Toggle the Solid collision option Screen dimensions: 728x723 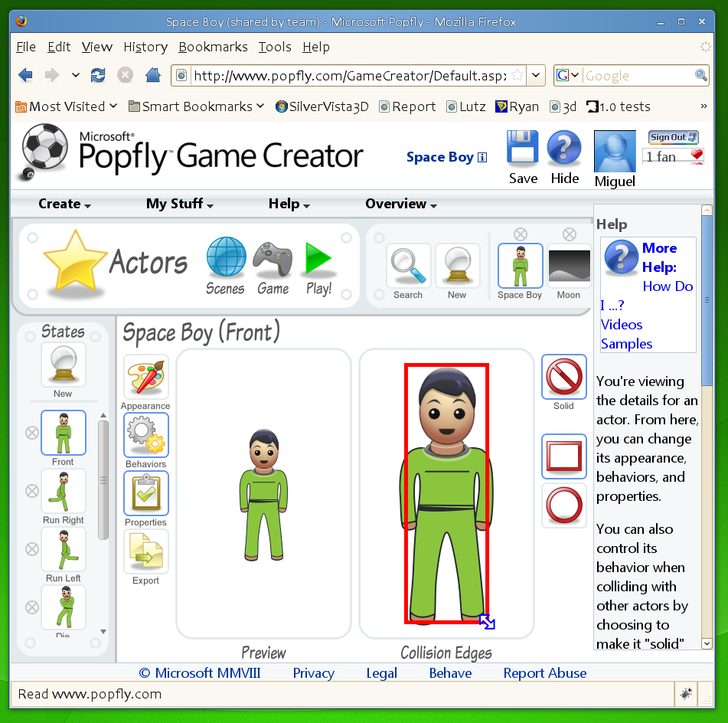click(564, 377)
